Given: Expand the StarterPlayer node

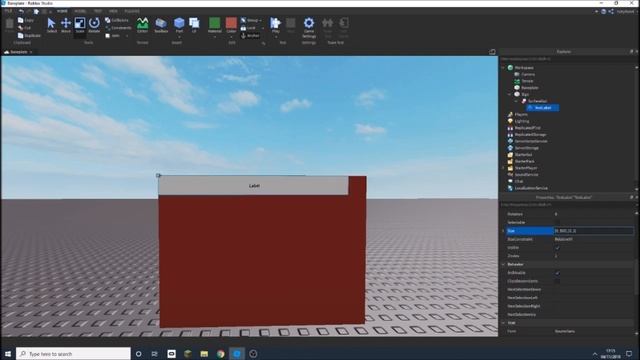Looking at the screenshot, I should point(503,168).
